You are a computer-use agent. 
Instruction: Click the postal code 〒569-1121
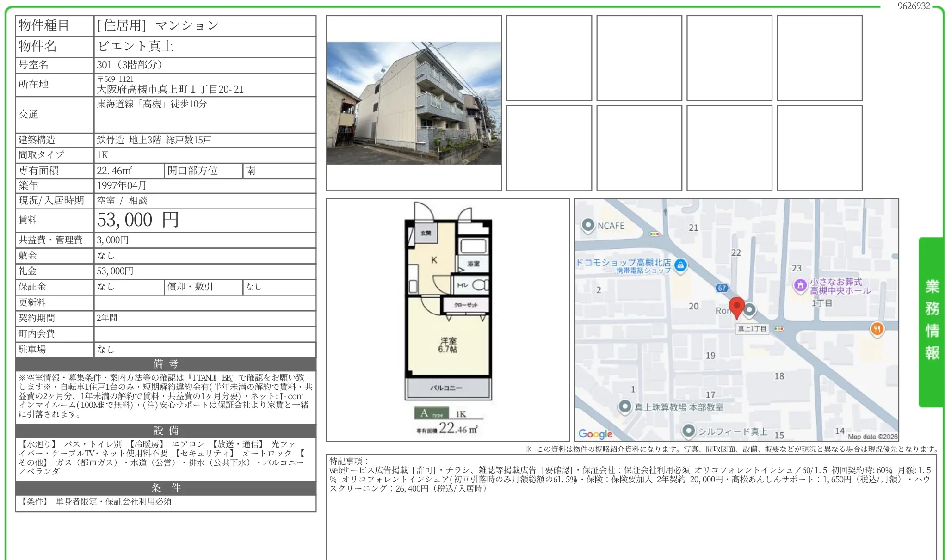[116, 79]
